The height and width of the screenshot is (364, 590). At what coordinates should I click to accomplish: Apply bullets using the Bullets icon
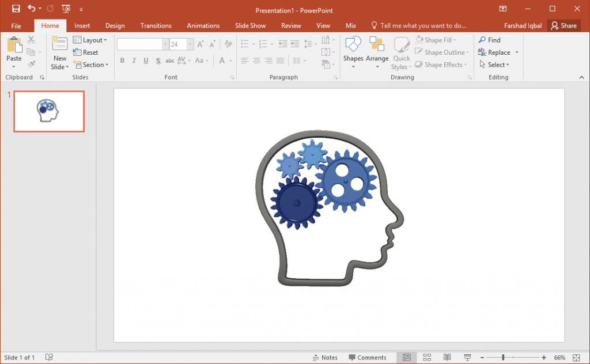244,43
